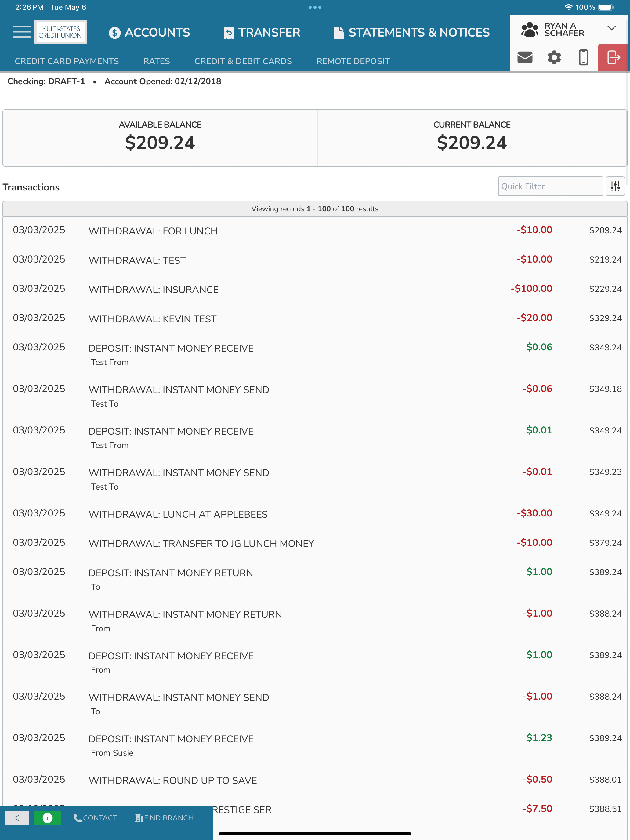Tap the mobile device icon
The width and height of the screenshot is (630, 840).
click(x=583, y=57)
